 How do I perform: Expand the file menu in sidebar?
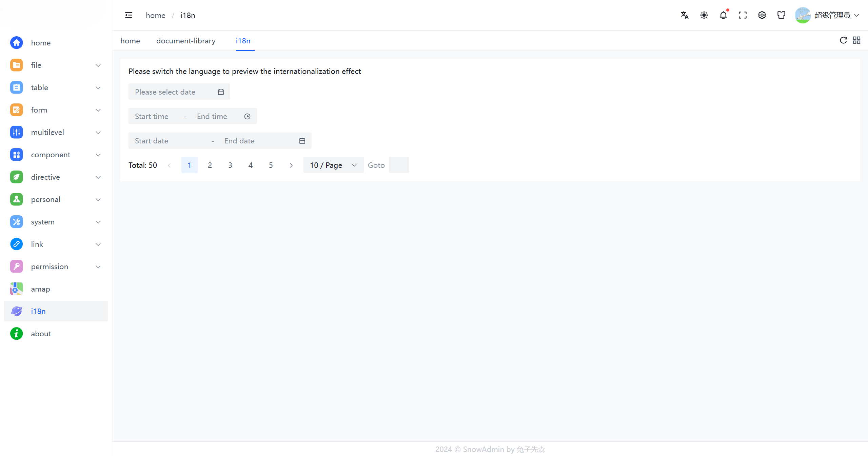(x=56, y=65)
